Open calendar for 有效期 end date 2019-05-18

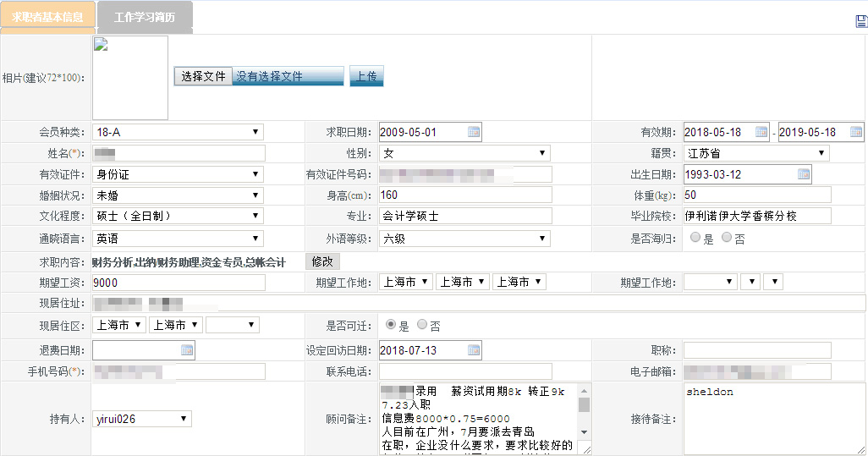(856, 132)
